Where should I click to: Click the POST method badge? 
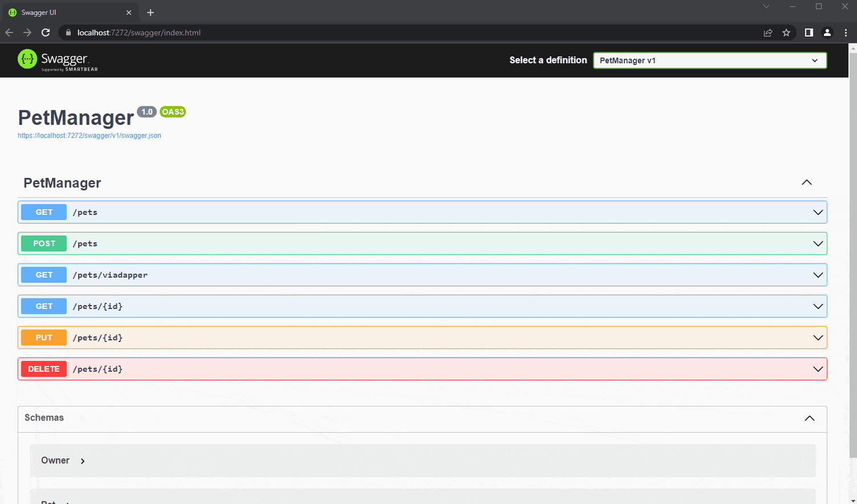(44, 243)
